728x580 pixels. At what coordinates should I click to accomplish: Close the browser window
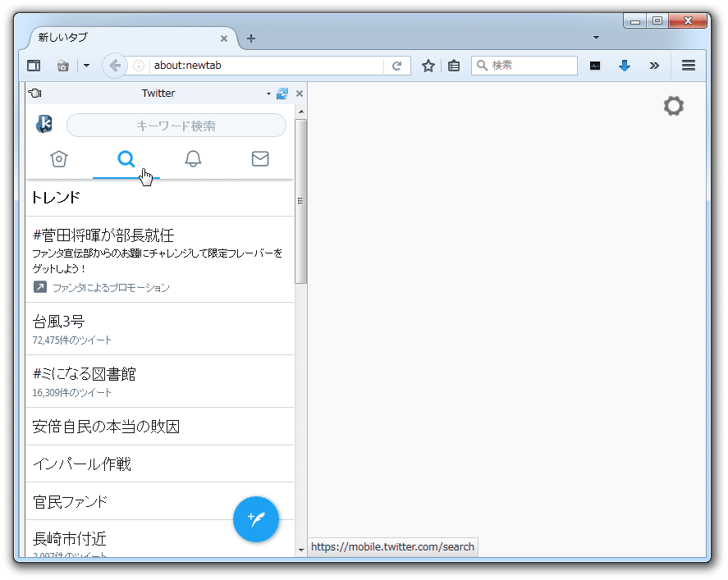(688, 21)
